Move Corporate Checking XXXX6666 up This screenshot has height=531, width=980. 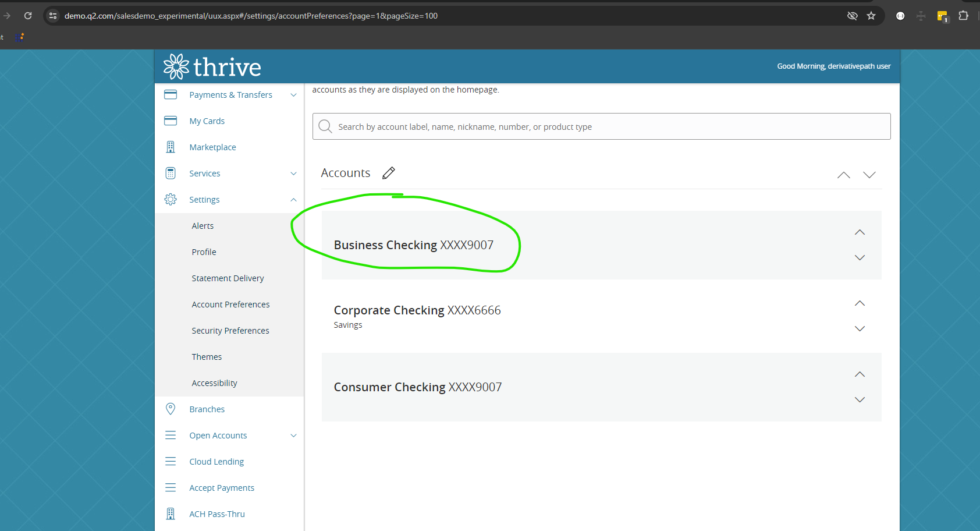860,303
